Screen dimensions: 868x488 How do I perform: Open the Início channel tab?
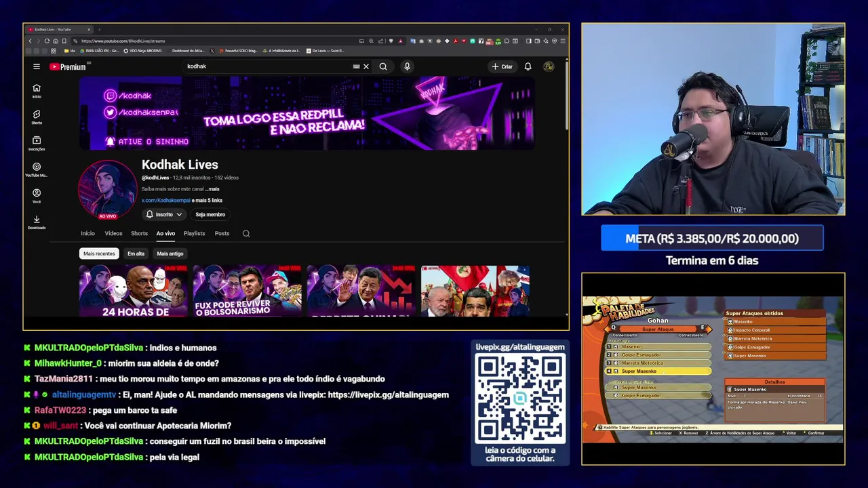tap(88, 233)
